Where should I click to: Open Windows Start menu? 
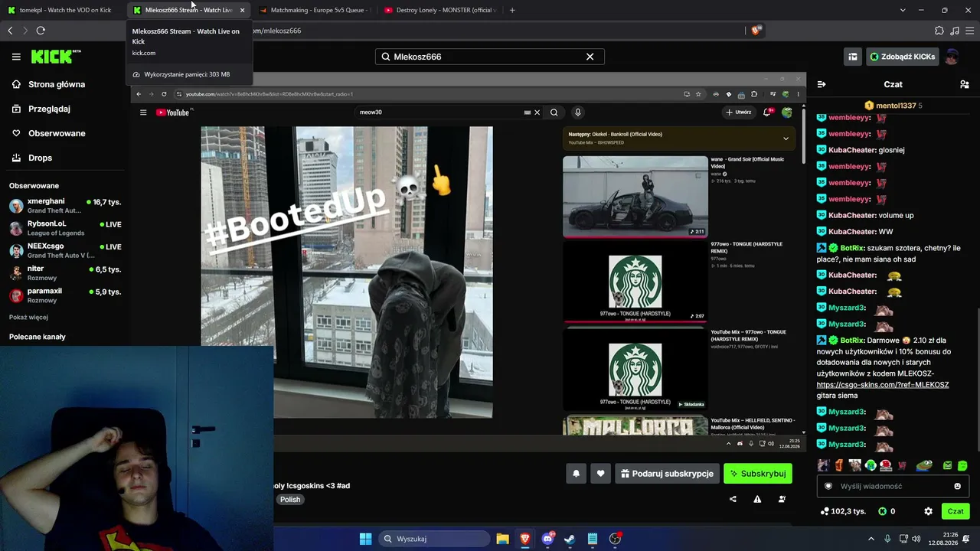point(365,539)
